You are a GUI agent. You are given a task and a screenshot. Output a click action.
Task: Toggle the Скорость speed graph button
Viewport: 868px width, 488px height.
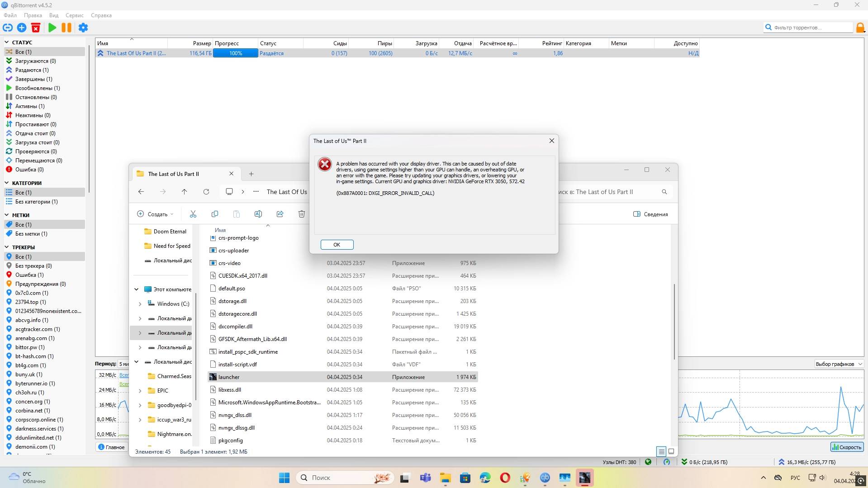[847, 447]
